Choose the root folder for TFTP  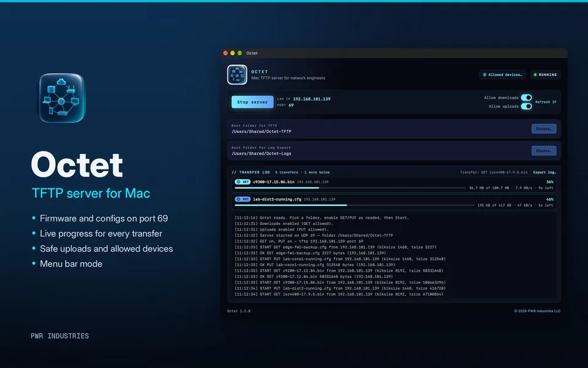(x=544, y=129)
